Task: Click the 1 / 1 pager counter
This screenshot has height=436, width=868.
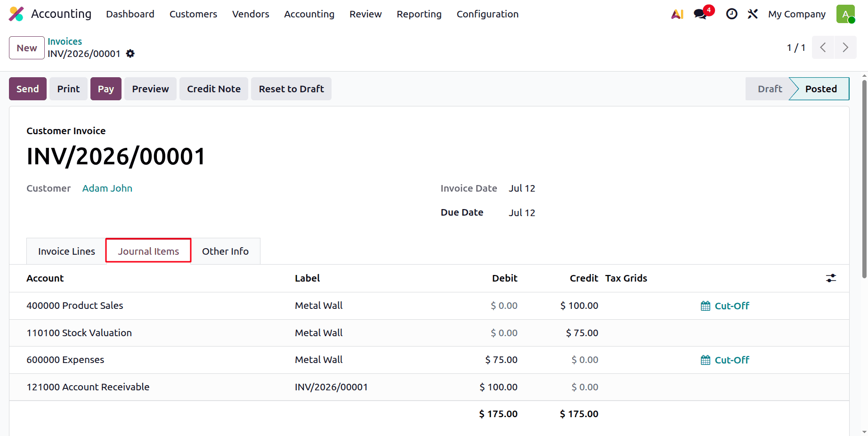Action: [796, 48]
